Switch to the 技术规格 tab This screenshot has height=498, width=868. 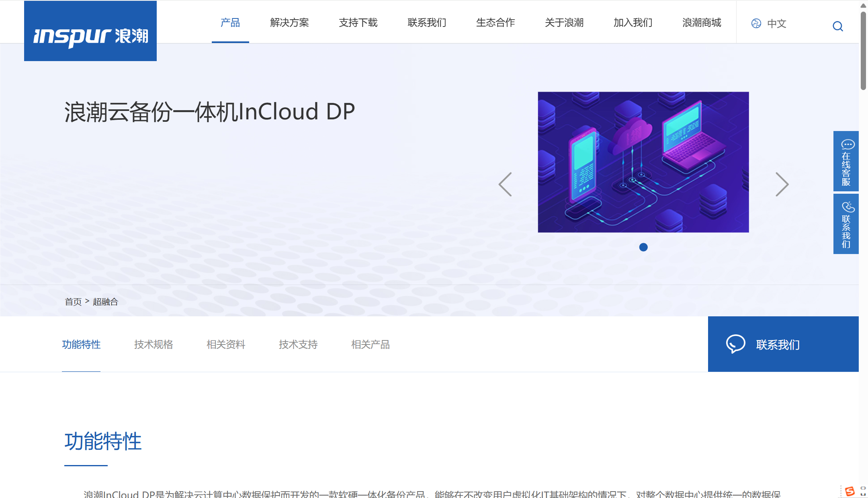coord(154,344)
